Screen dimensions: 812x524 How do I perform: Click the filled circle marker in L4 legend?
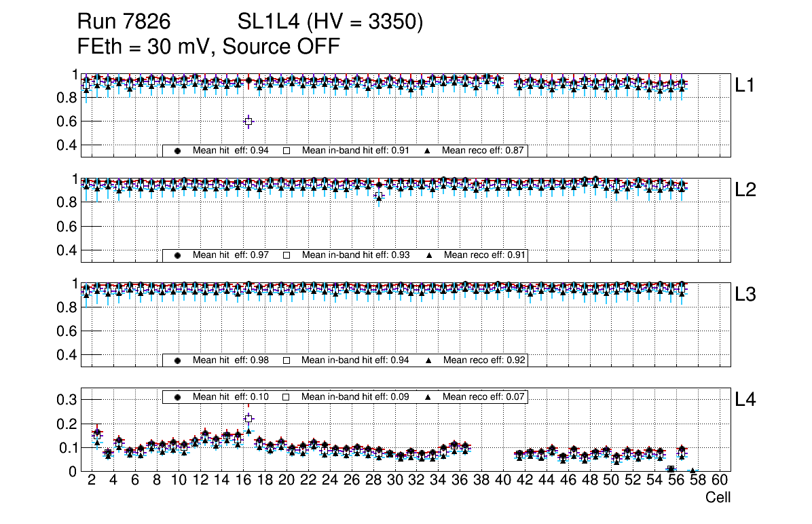(x=178, y=396)
